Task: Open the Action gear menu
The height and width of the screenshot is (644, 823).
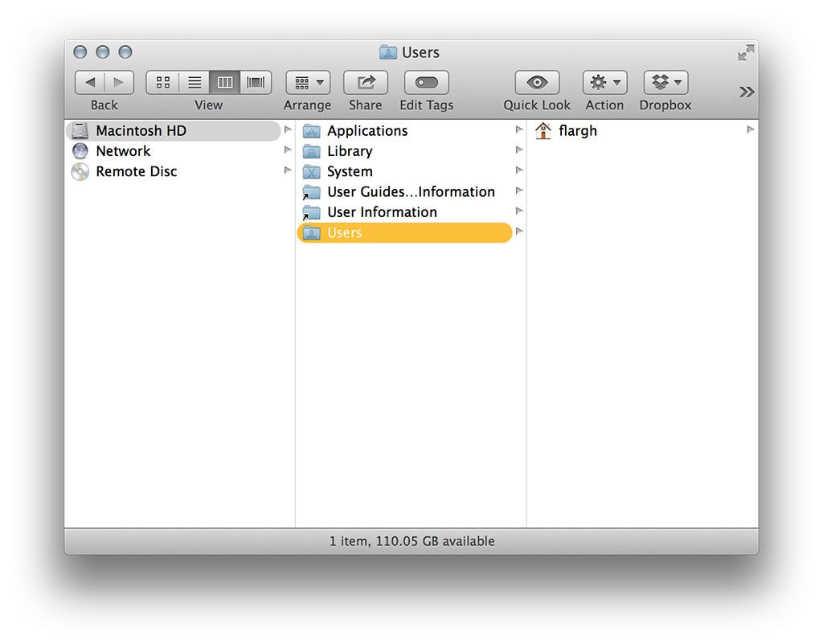Action: click(604, 82)
